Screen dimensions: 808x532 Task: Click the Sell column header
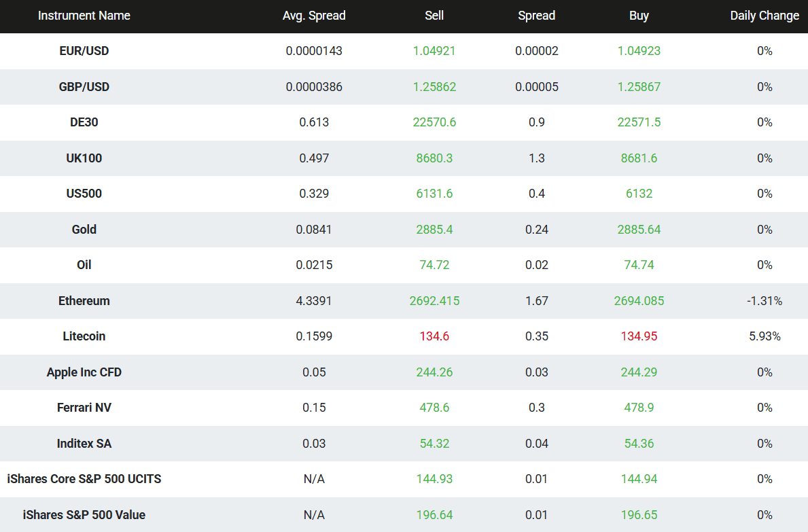coord(434,16)
